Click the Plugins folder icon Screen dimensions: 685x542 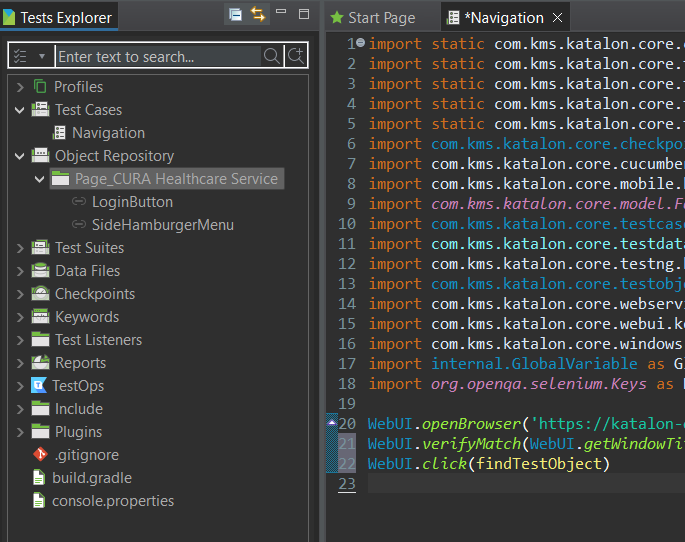pyautogui.click(x=40, y=432)
